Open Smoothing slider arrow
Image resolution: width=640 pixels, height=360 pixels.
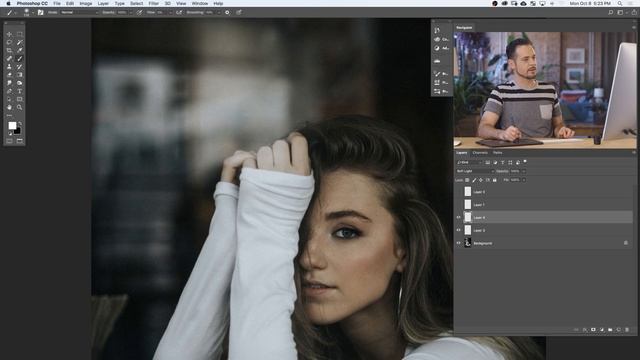pyautogui.click(x=218, y=13)
